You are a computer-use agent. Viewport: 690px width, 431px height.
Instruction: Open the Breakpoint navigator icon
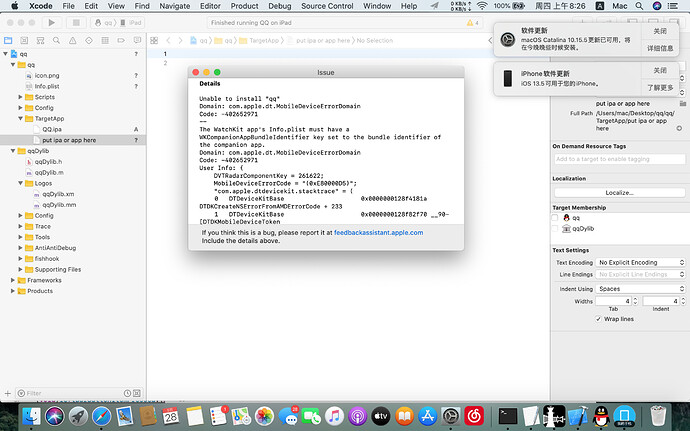click(121, 41)
